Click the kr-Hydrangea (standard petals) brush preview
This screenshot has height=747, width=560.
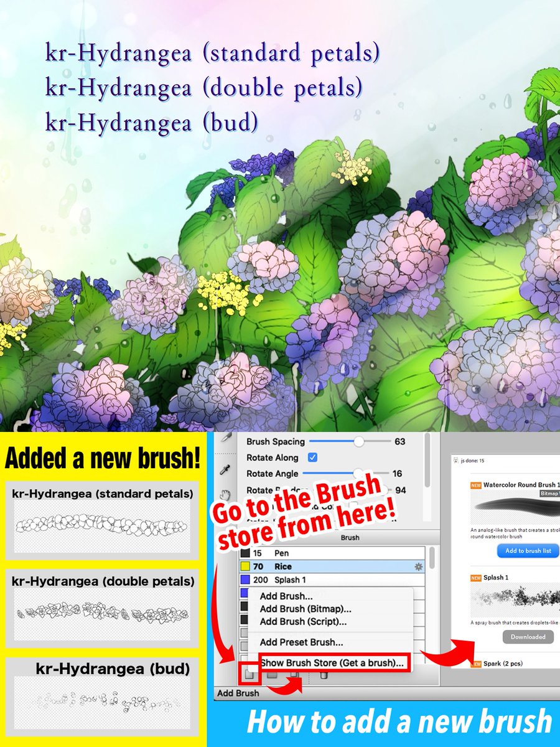click(101, 526)
